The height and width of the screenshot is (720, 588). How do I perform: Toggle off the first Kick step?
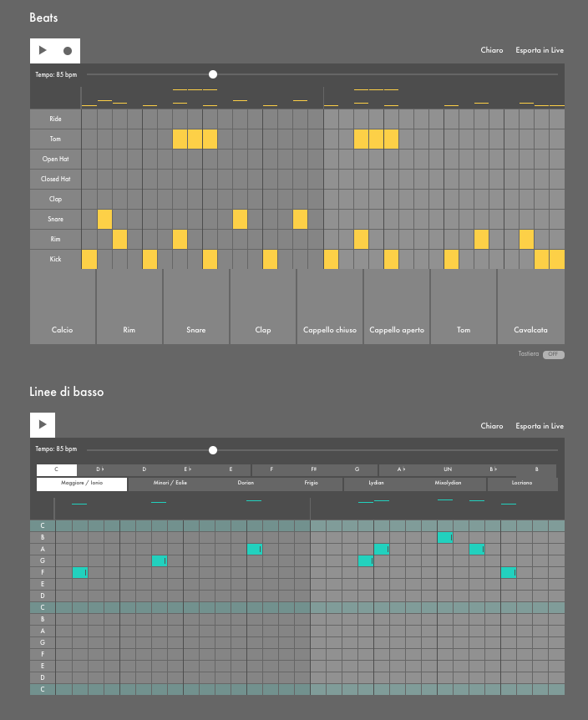(89, 260)
